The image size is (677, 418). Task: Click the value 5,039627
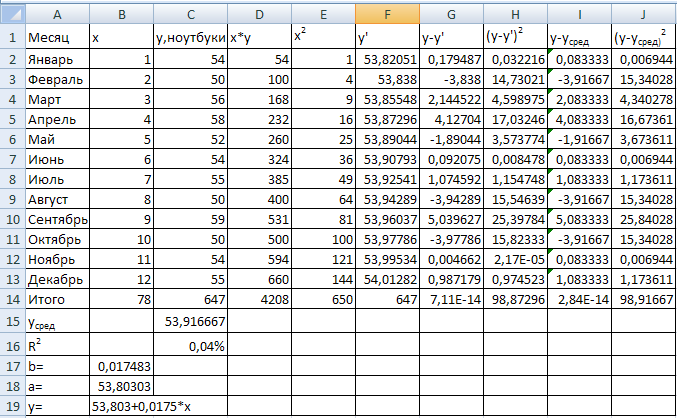point(451,219)
